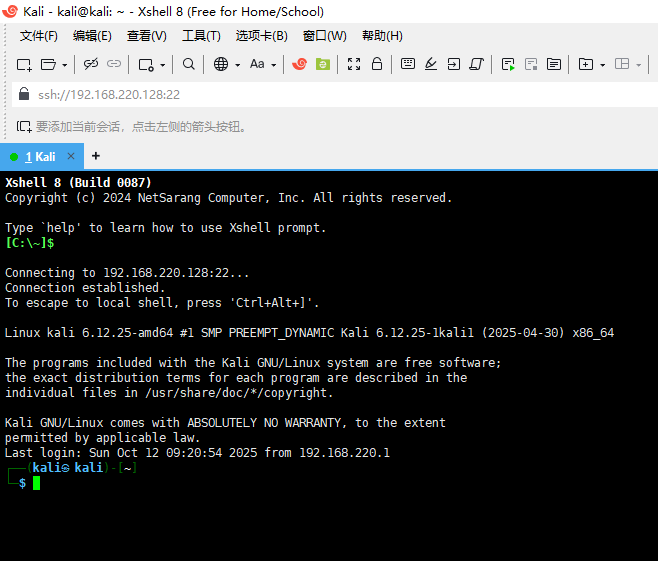
Task: Expand the globe encoding dropdown
Action: tap(236, 64)
